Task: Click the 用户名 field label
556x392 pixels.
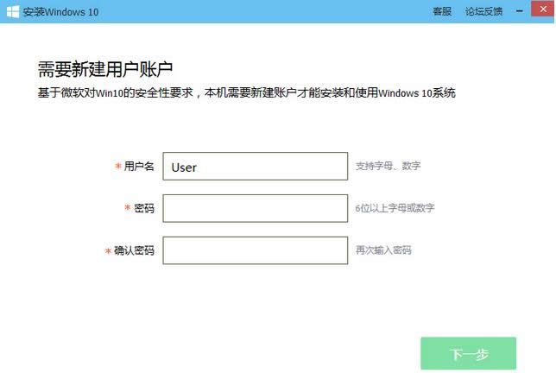Action: pyautogui.click(x=139, y=167)
